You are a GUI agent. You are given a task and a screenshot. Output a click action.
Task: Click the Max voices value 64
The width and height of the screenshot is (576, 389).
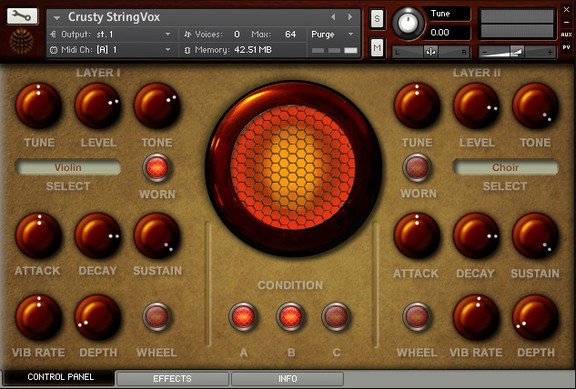[290, 34]
